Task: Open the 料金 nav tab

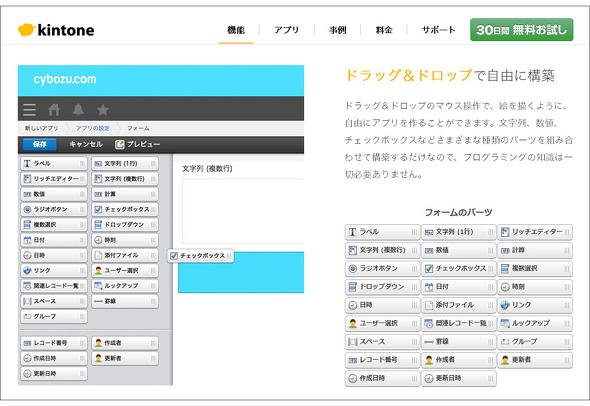Action: coord(384,30)
